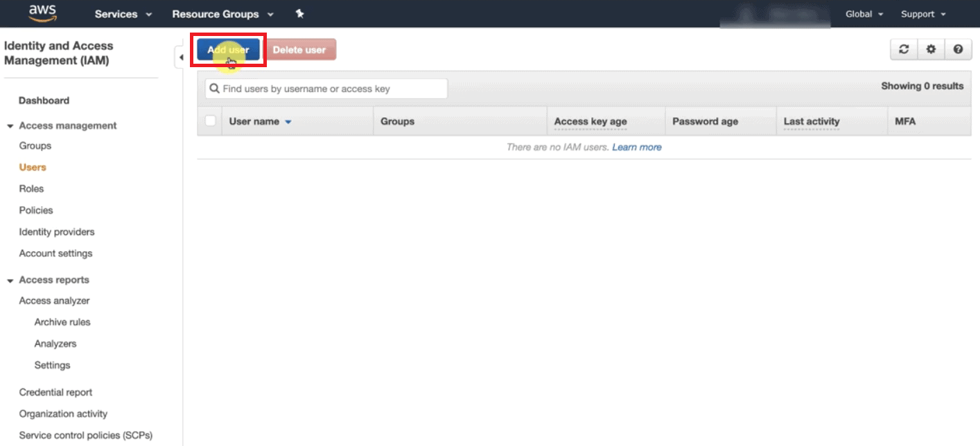Click the help question mark icon

point(958,49)
